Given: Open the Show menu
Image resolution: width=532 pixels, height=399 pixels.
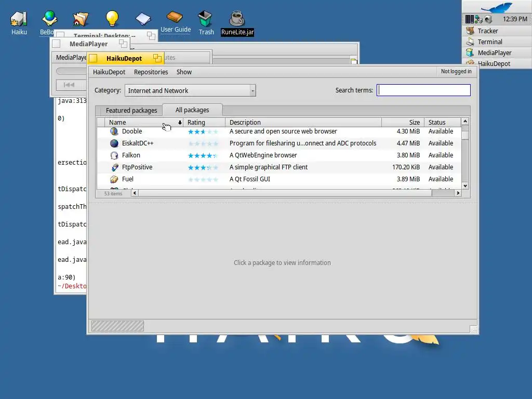Looking at the screenshot, I should (x=184, y=72).
